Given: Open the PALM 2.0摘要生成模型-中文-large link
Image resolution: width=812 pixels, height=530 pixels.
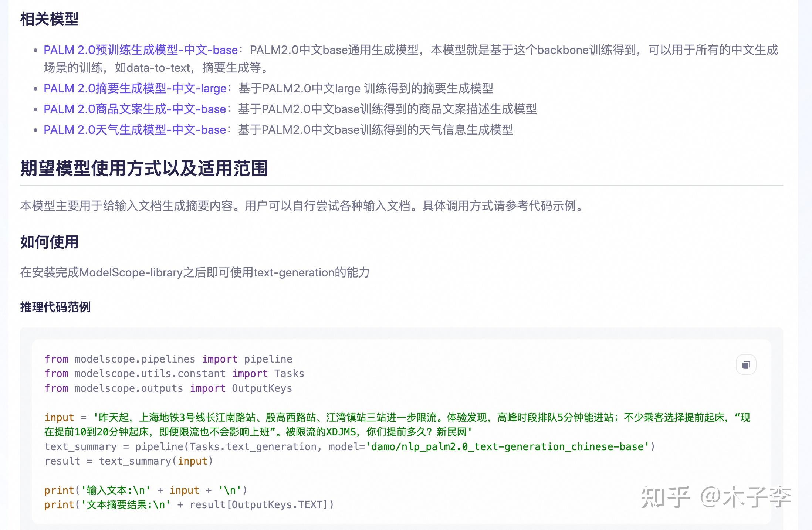Looking at the screenshot, I should [135, 89].
